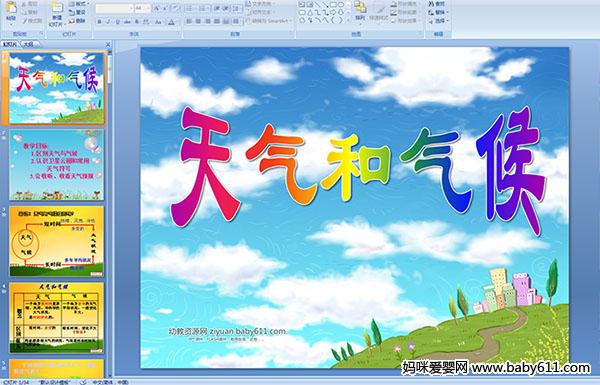Open the Font dialog launcher
600x385 pixels.
[x=178, y=33]
